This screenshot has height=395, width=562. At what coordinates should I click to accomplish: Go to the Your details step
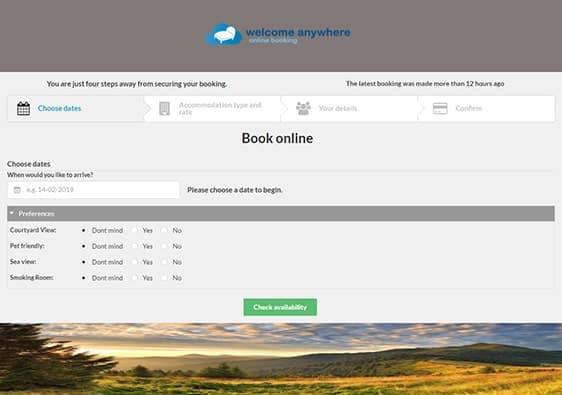click(x=349, y=109)
